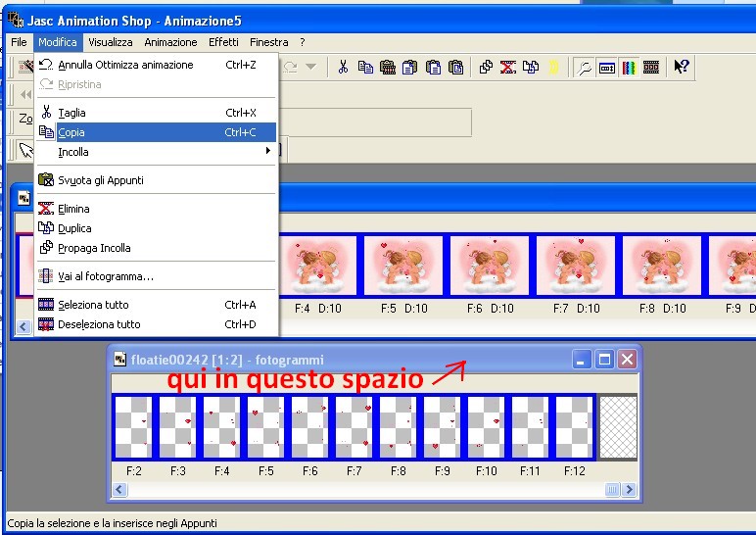Select cupid frame F:7 thumbnail

(576, 265)
